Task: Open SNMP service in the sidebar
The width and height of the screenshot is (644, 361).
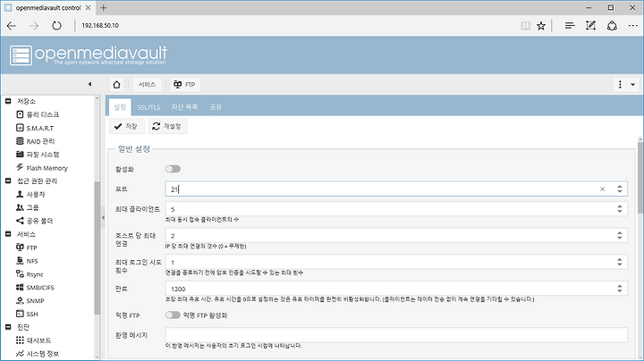Action: pyautogui.click(x=30, y=301)
